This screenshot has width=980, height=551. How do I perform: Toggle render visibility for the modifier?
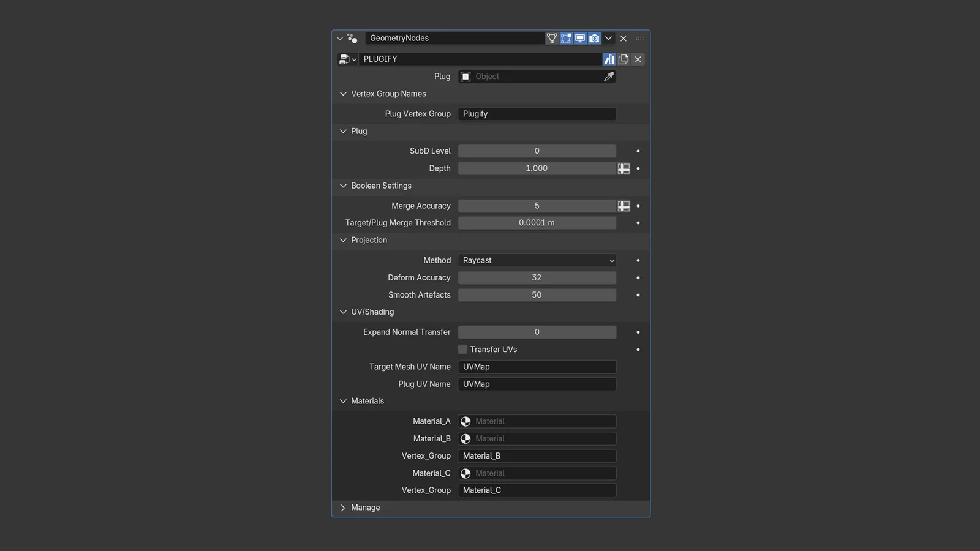(x=594, y=38)
